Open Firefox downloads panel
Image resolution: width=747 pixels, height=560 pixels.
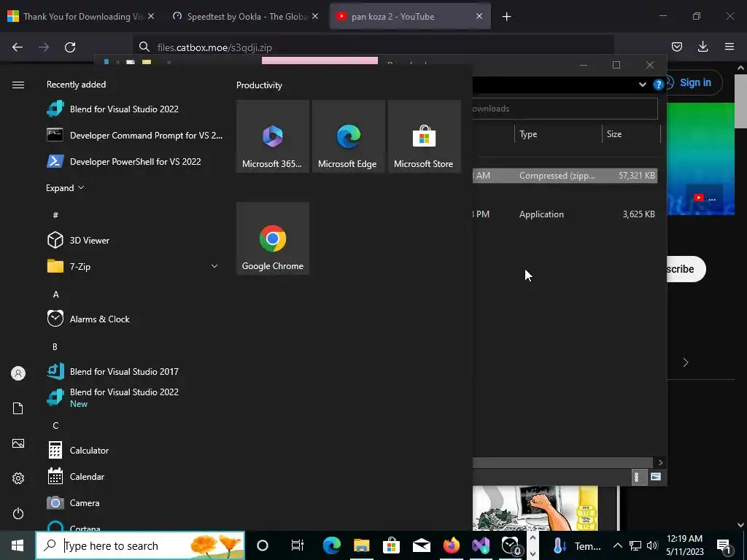(x=703, y=47)
